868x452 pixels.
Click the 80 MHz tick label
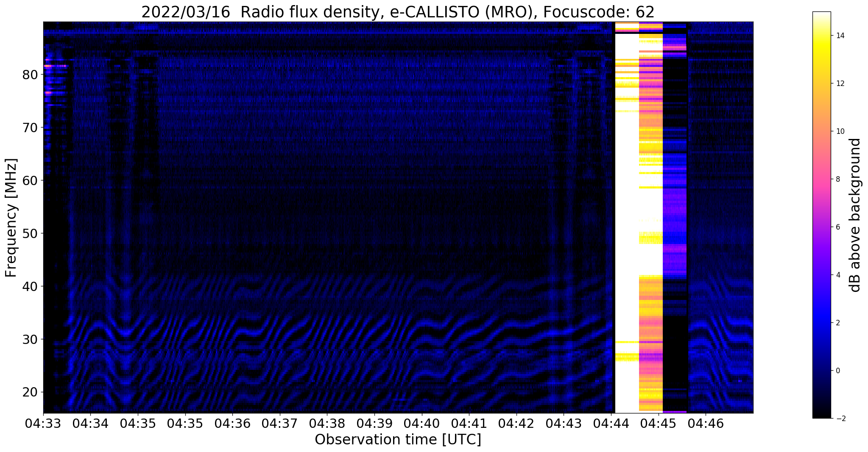[31, 75]
